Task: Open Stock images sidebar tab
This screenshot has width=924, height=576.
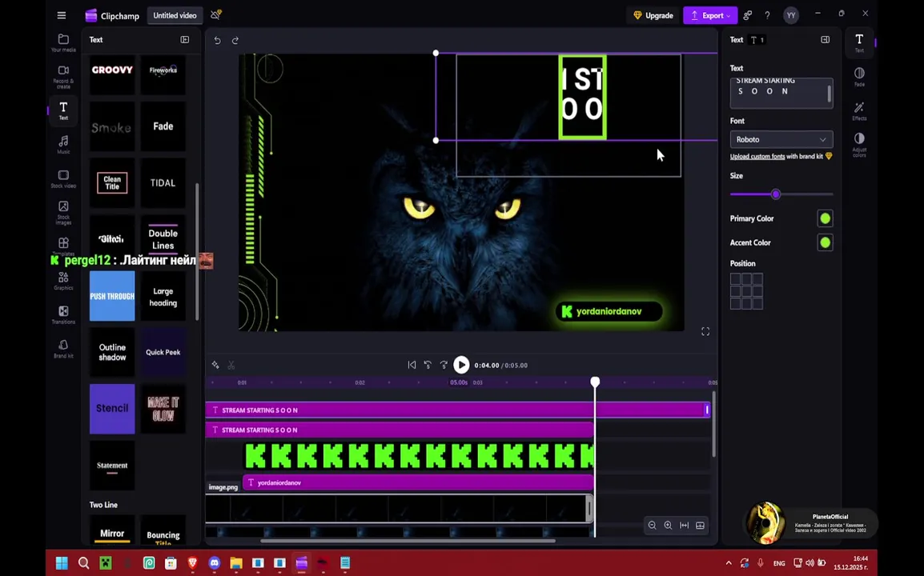Action: pos(63,212)
